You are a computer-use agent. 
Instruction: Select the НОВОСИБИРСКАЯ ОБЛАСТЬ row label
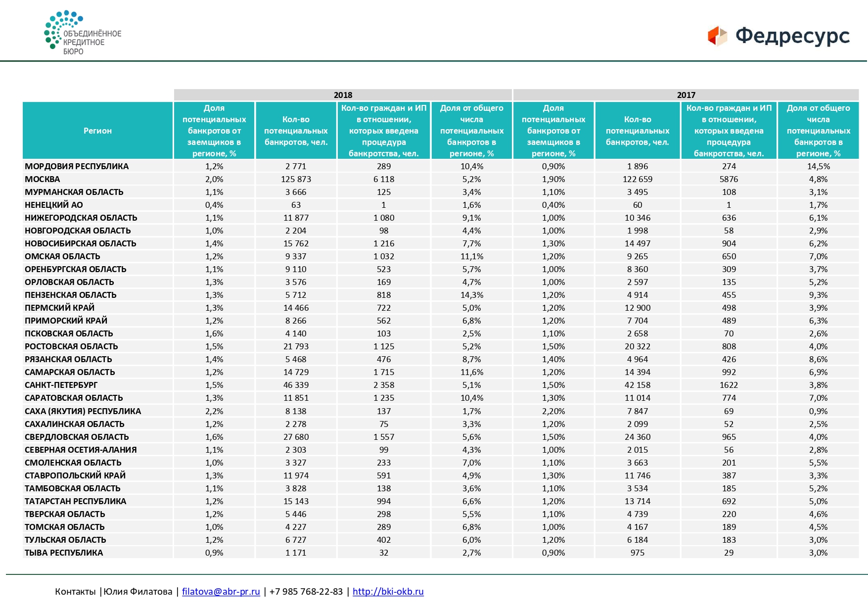pyautogui.click(x=81, y=243)
